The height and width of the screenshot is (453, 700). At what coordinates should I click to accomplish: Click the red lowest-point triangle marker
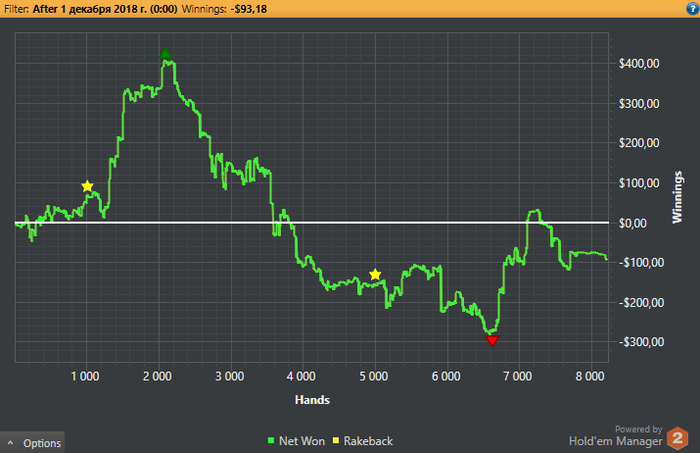(492, 341)
